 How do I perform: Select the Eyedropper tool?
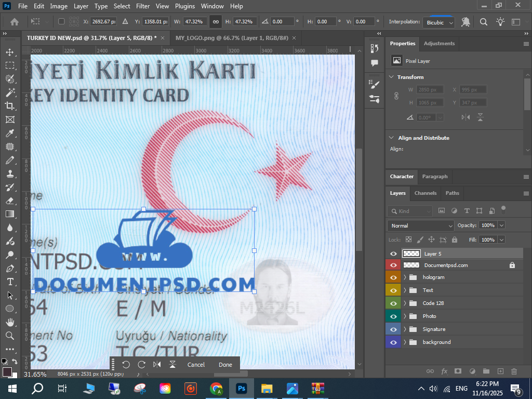(x=9, y=134)
